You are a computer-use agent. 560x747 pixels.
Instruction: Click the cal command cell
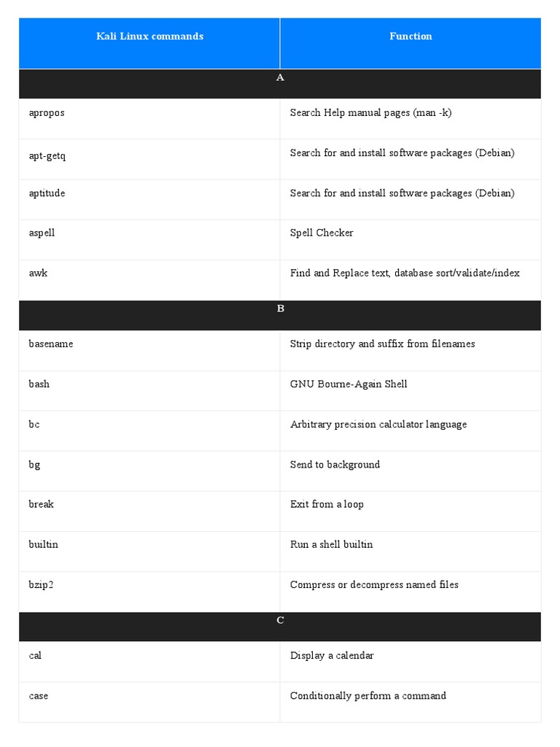point(149,662)
